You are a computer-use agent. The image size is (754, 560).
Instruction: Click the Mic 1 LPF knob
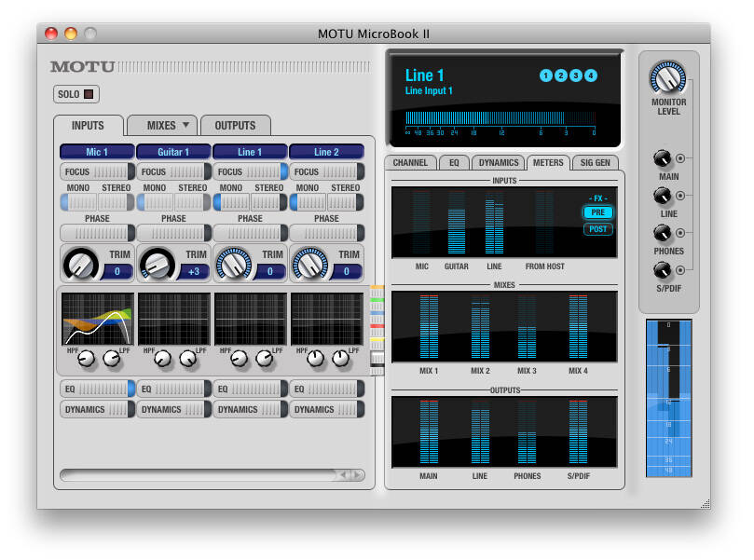point(112,358)
